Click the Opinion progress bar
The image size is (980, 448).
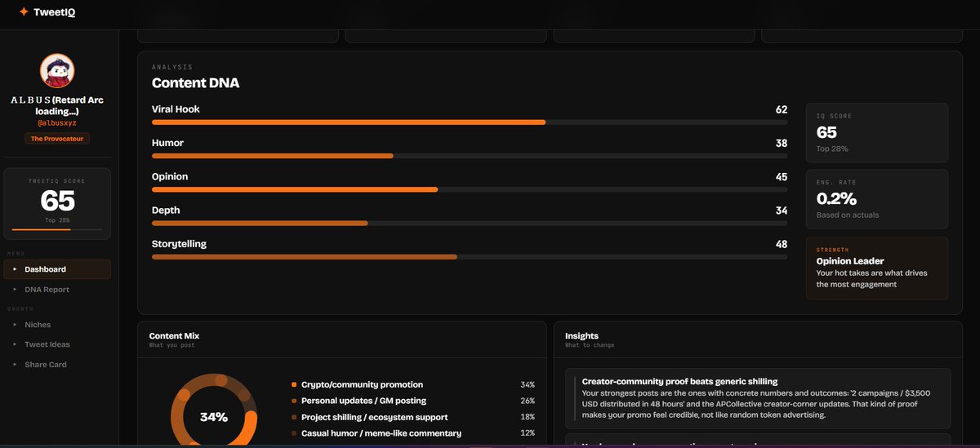point(470,189)
